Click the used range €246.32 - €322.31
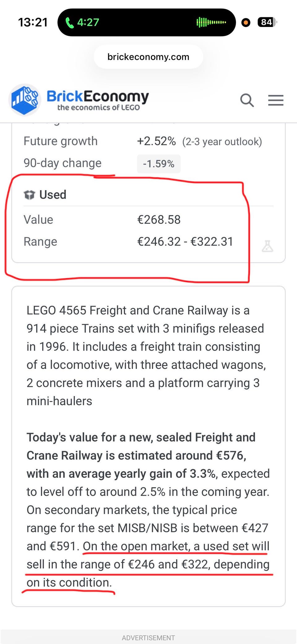The height and width of the screenshot is (644, 297). (x=185, y=242)
